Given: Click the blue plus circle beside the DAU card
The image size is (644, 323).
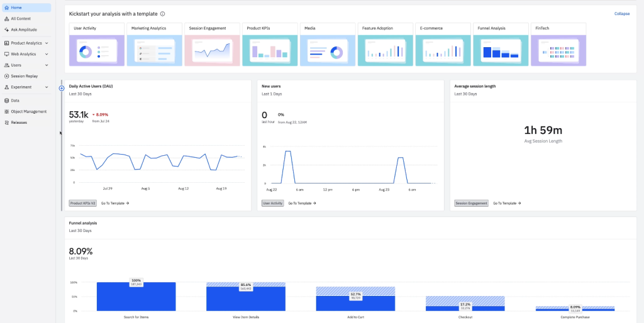Looking at the screenshot, I should click(x=62, y=88).
